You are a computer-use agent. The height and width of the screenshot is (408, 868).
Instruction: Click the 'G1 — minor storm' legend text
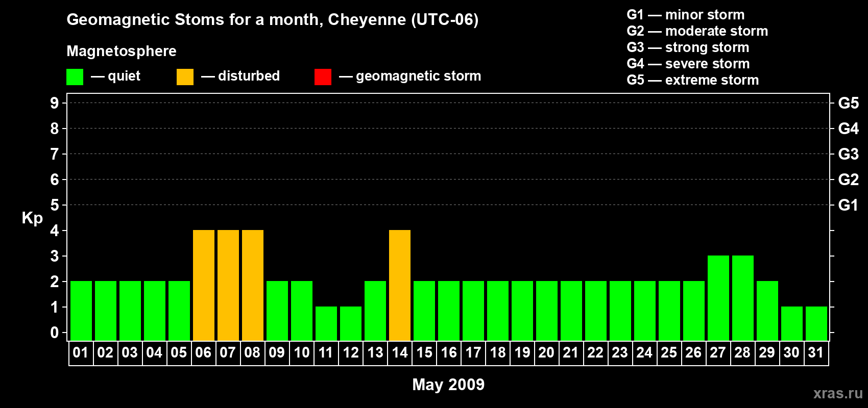click(x=686, y=15)
